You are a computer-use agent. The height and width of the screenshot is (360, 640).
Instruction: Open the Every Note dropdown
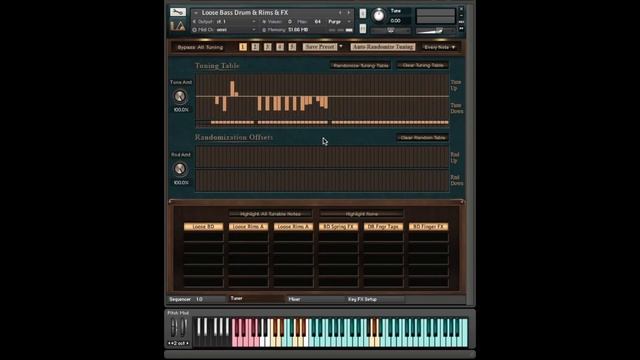click(x=440, y=47)
